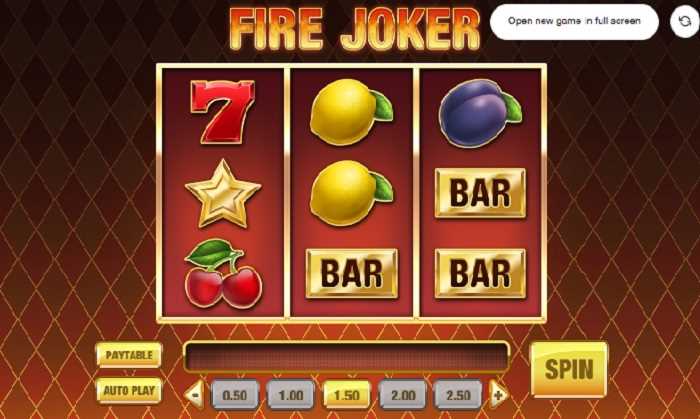Enable Auto Play
The image size is (700, 419).
tap(129, 390)
